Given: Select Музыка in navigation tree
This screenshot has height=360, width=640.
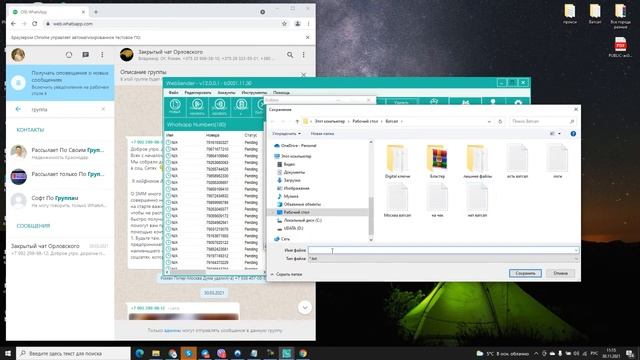Looking at the screenshot, I should coord(291,196).
